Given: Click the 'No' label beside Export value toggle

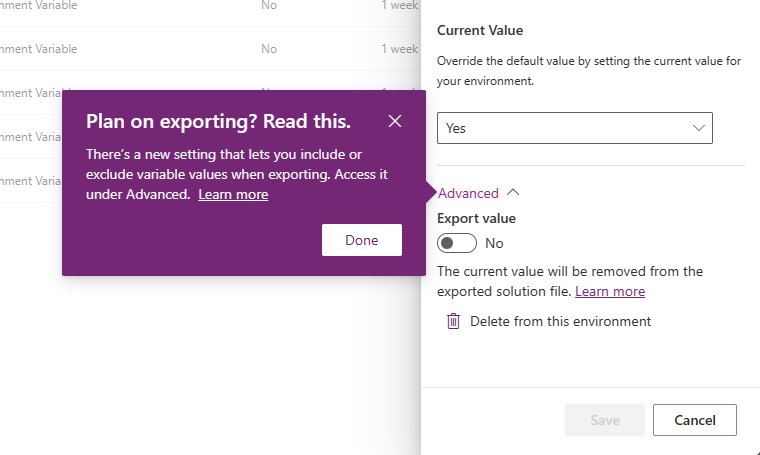Looking at the screenshot, I should 494,243.
